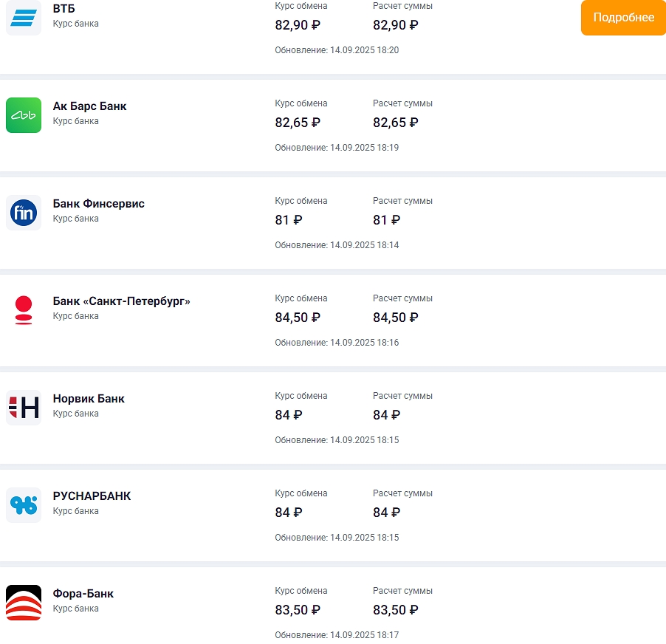Viewport: 666px width, 644px height.
Task: Click the 84,50 ₽ exchange rate value
Action: pyautogui.click(x=298, y=318)
